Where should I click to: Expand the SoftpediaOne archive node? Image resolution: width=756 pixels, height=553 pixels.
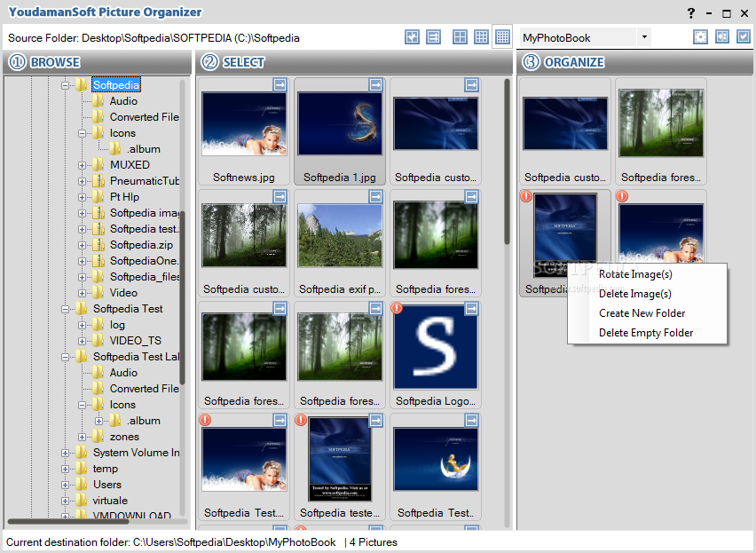(x=82, y=261)
